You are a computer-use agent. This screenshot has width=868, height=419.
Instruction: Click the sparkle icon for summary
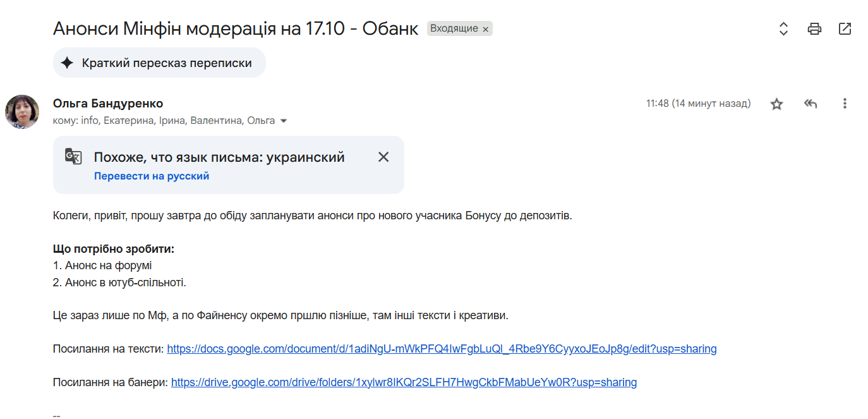coord(67,63)
